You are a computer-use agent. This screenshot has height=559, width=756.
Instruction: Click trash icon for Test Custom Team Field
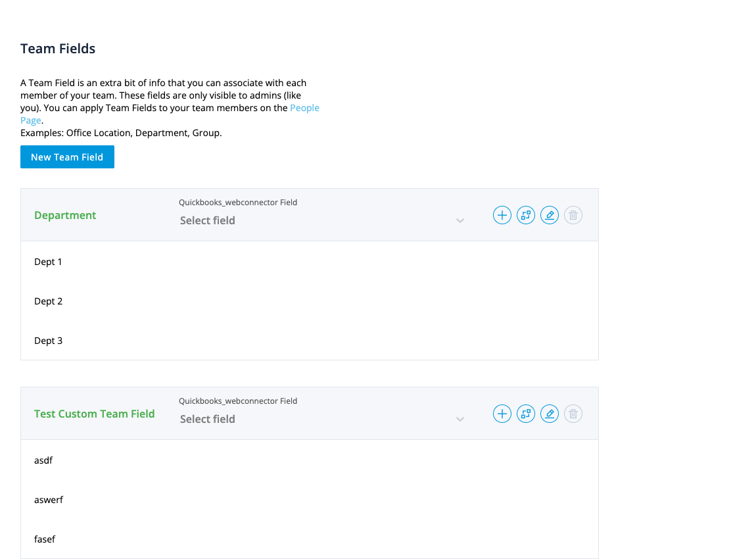573,414
